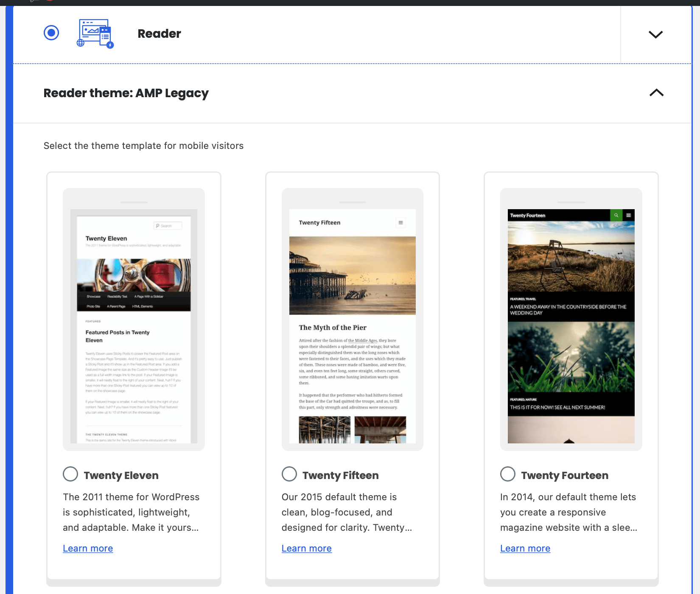This screenshot has height=594, width=700.
Task: Click the Twenty Fifteen theme title
Action: pyautogui.click(x=340, y=475)
